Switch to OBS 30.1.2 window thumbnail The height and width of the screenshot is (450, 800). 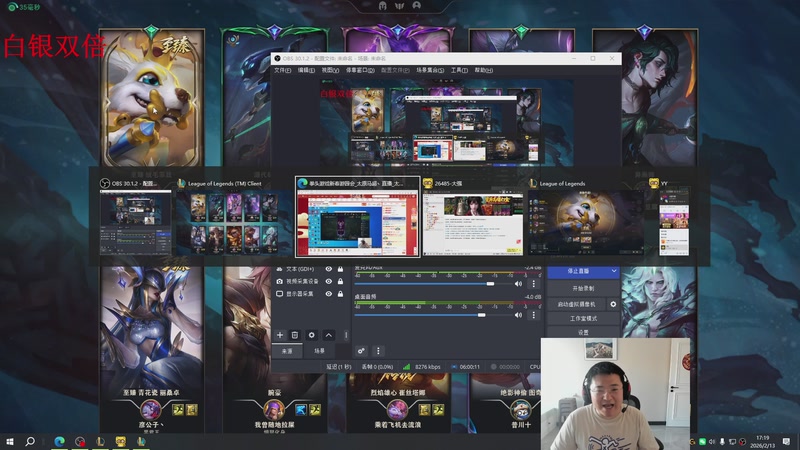pos(135,217)
